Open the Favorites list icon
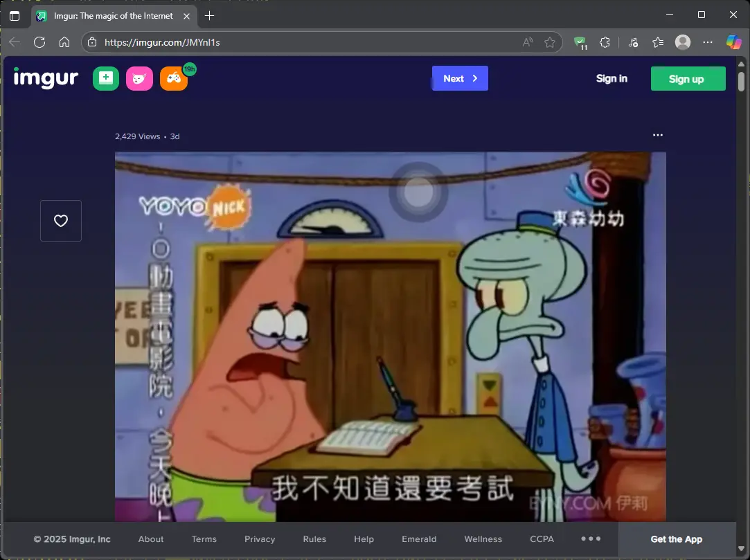Screen dimensions: 750x560 [658, 42]
